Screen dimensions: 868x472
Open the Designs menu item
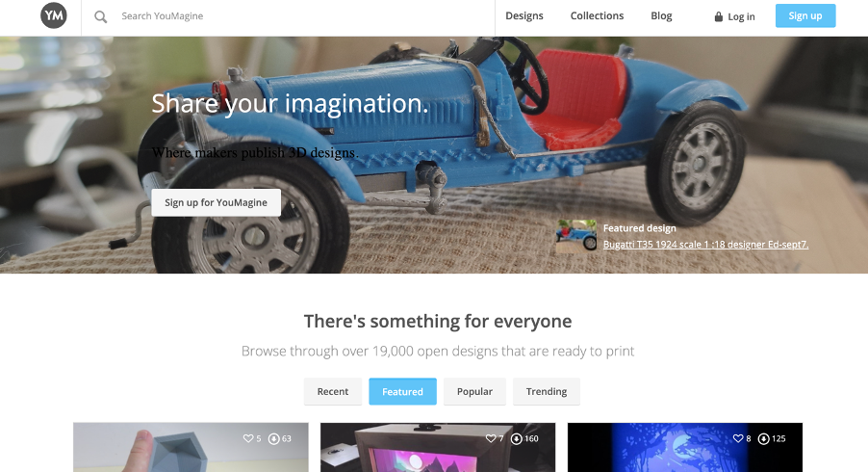pos(524,16)
